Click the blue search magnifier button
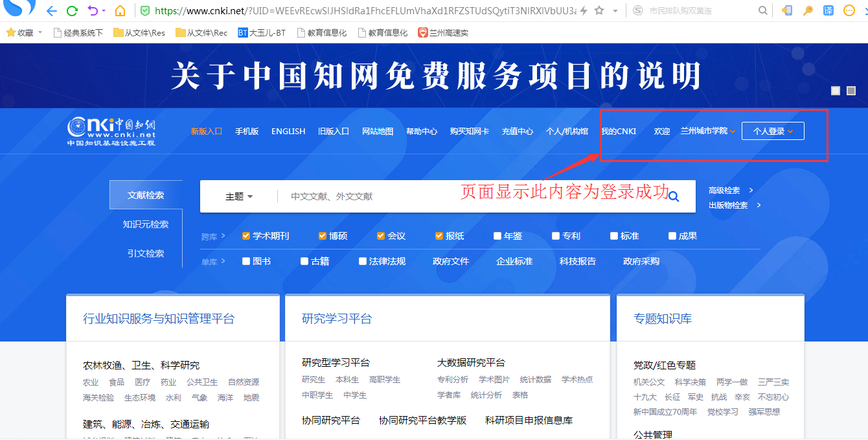 [x=674, y=196]
